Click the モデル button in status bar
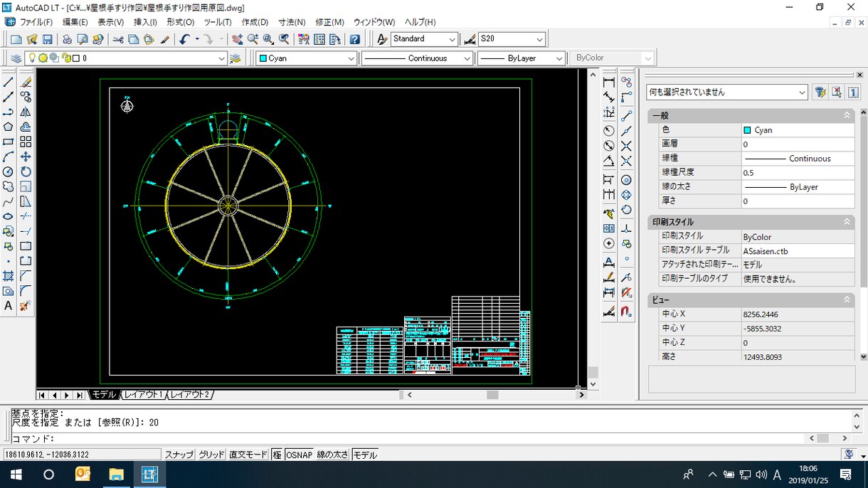 (365, 455)
